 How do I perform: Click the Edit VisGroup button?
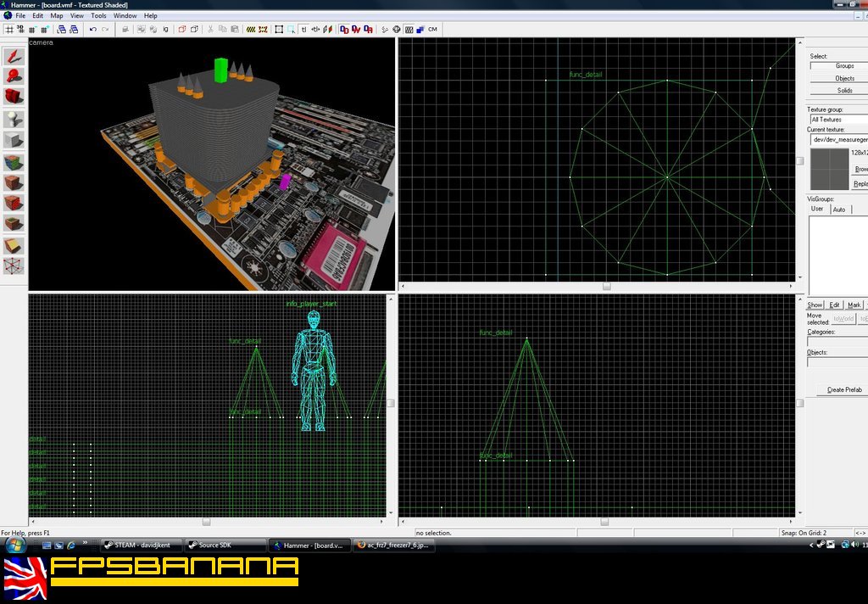pyautogui.click(x=835, y=305)
